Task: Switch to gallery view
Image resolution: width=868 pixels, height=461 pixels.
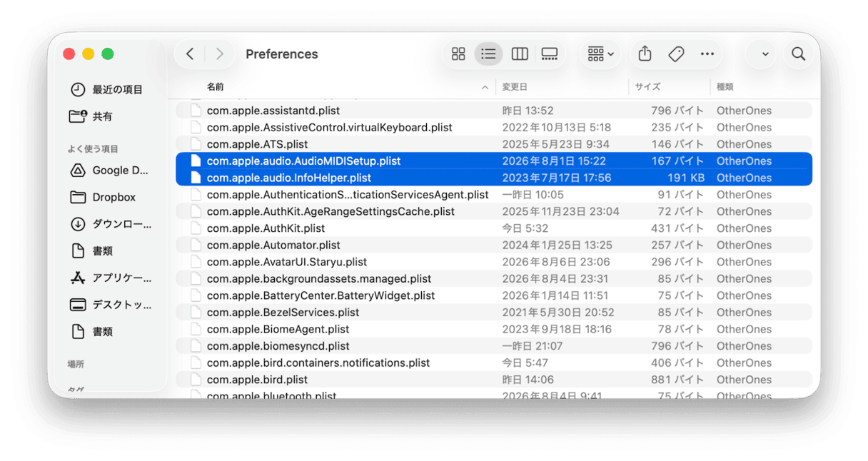Action: coord(550,54)
